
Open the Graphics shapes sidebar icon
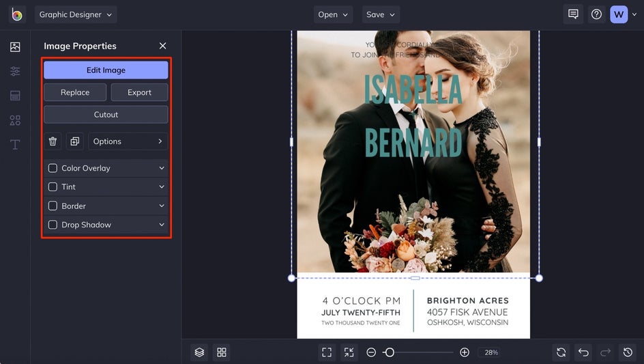point(15,120)
